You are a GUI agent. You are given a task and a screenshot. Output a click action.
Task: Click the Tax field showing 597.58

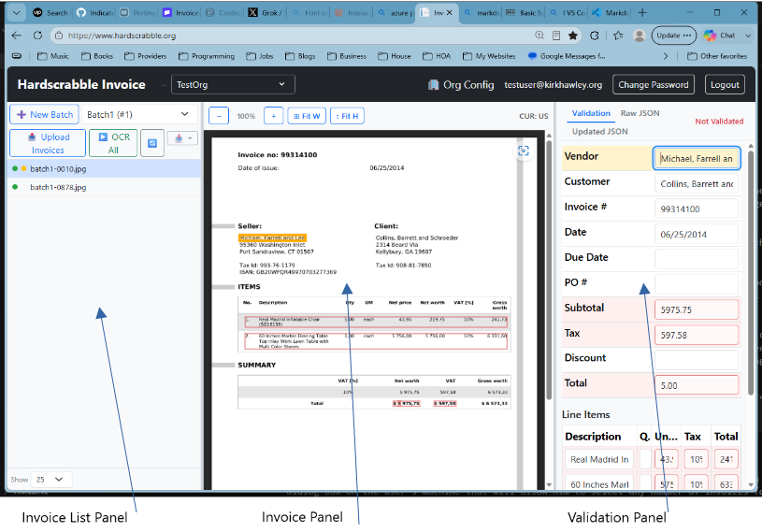pos(697,335)
